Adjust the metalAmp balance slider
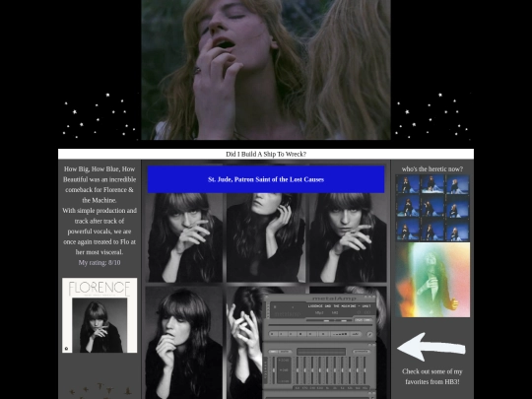This screenshot has width=532, height=399. pyautogui.click(x=344, y=320)
